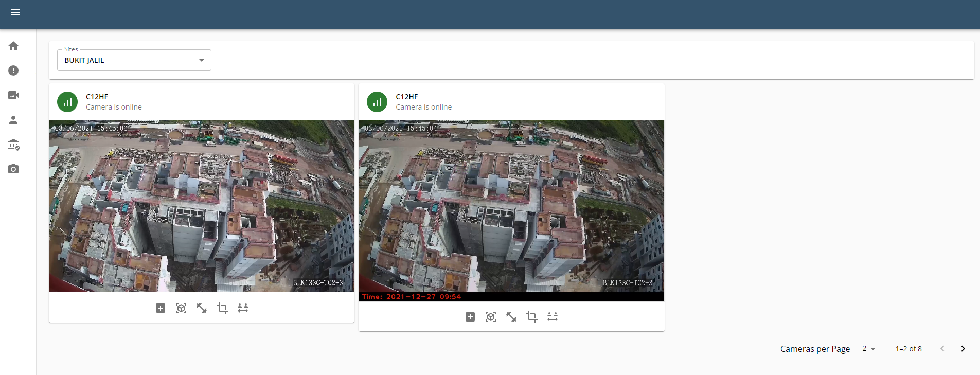Click the crop icon under first camera
The height and width of the screenshot is (375, 980).
[x=222, y=308]
